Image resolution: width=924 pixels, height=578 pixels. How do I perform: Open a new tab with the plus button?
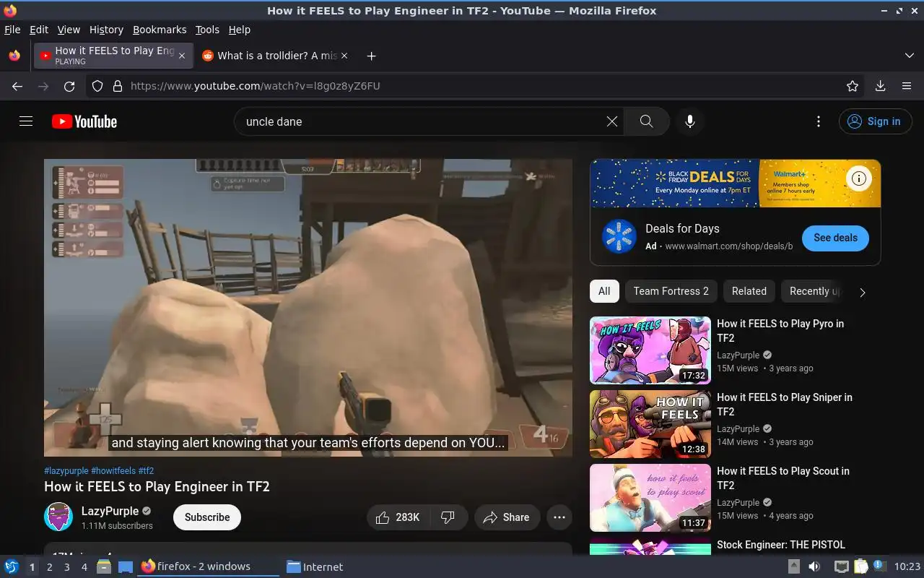(371, 56)
